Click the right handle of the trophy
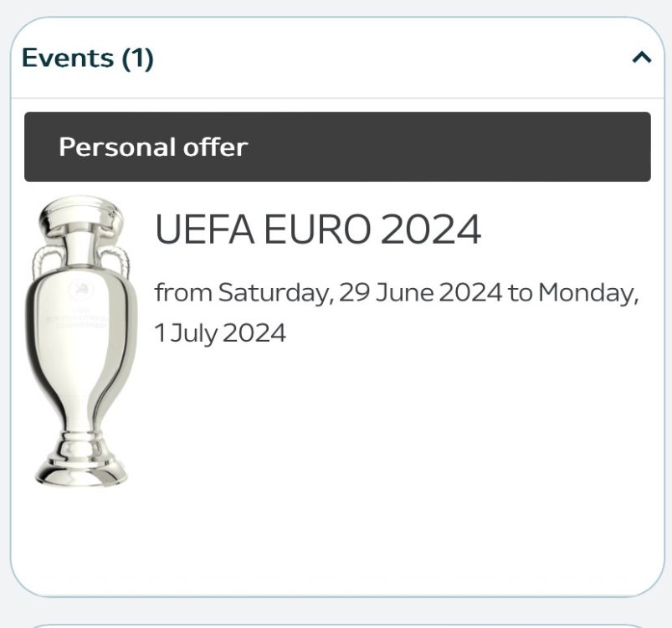The image size is (672, 628). point(122,261)
